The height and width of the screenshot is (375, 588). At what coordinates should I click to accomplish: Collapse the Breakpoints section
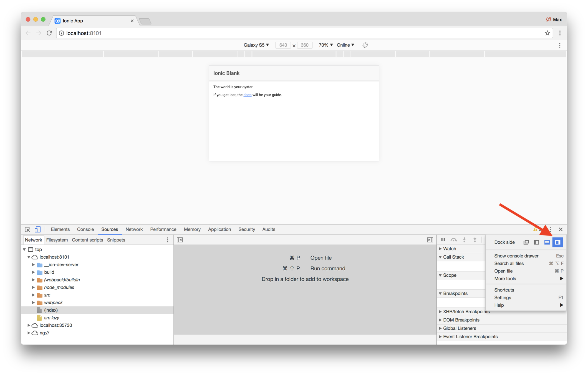440,293
